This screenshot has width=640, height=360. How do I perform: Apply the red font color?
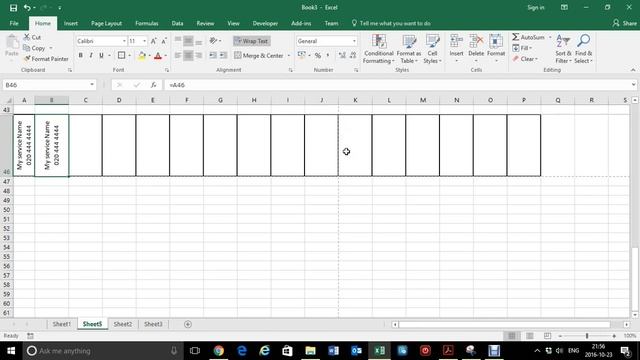158,56
